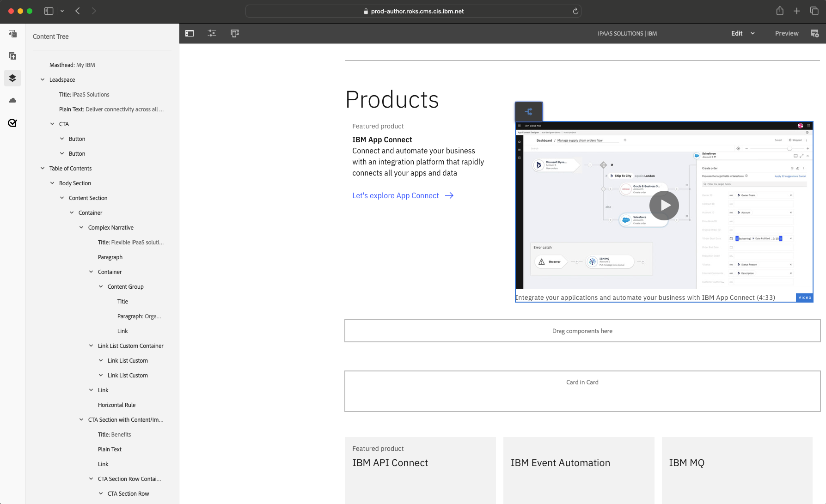Viewport: 826px width, 504px height.
Task: Open the Components panel in side rail
Action: (x=12, y=56)
